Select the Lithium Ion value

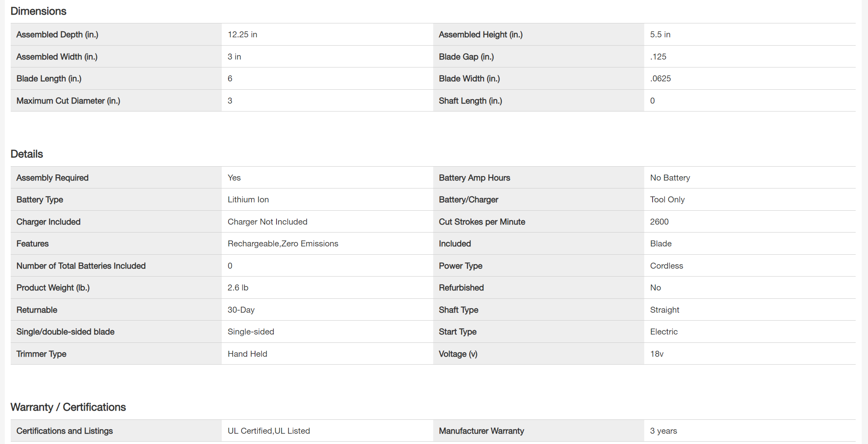[248, 200]
